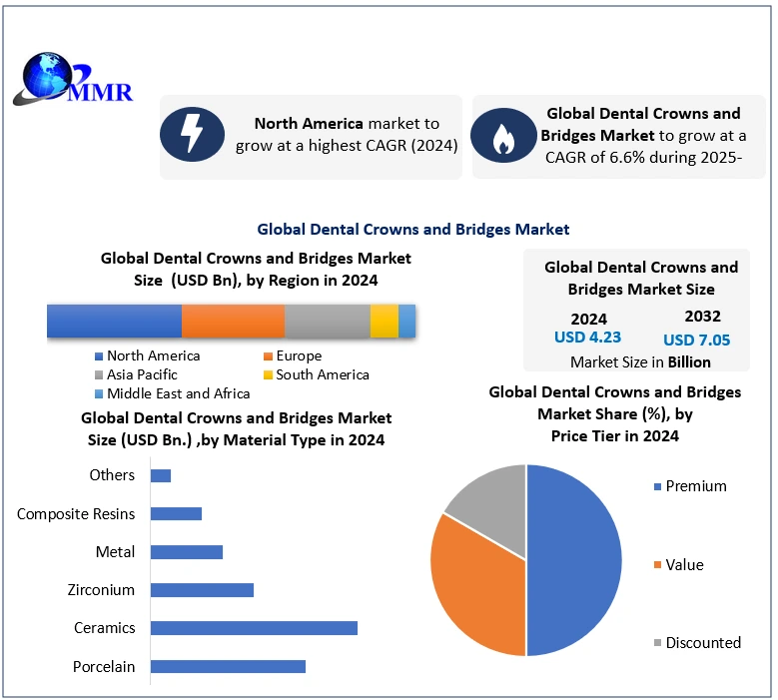Click the Zirconium bar
This screenshot has height=700, width=778.
tap(202, 590)
